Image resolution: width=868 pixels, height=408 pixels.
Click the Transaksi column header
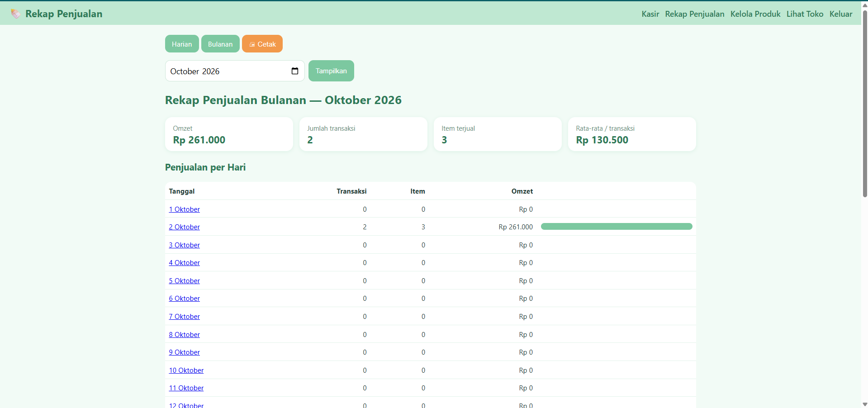[351, 191]
